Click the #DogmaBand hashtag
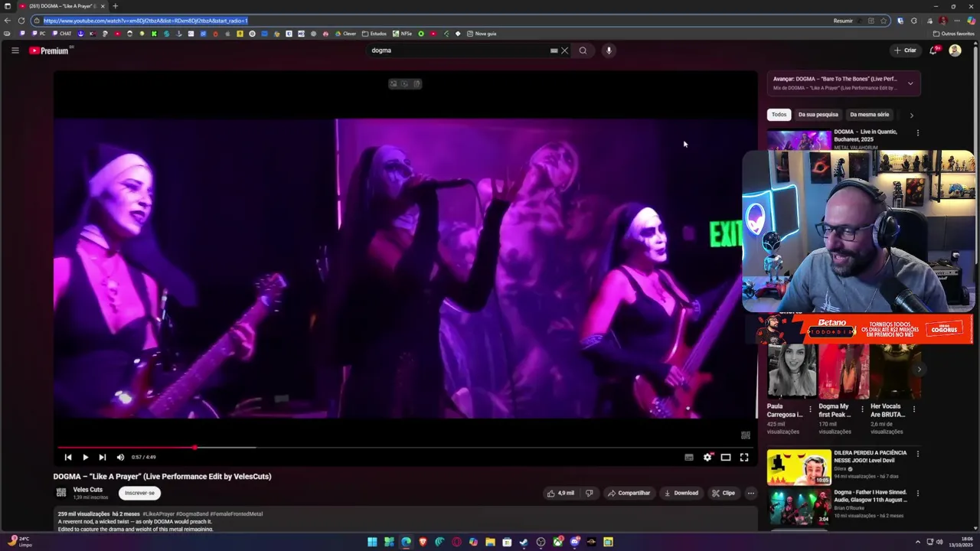This screenshot has width=980, height=551. tap(192, 514)
